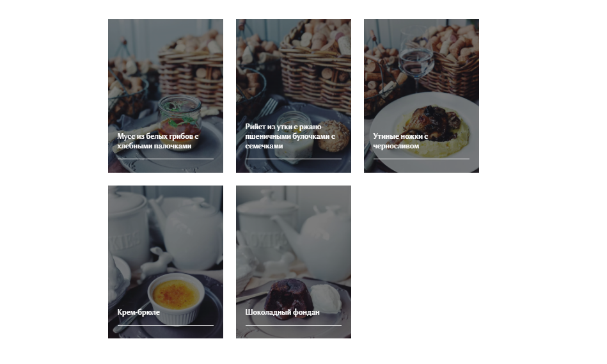Viewport: 607px width, 364px height.
Task: Click the wine glass in the duck legs photo
Action: pyautogui.click(x=416, y=58)
